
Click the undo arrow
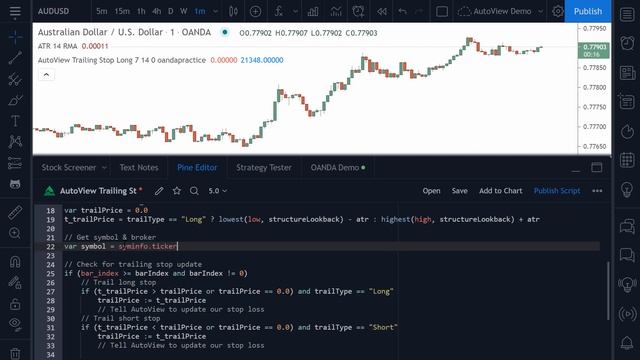pyautogui.click(x=402, y=11)
